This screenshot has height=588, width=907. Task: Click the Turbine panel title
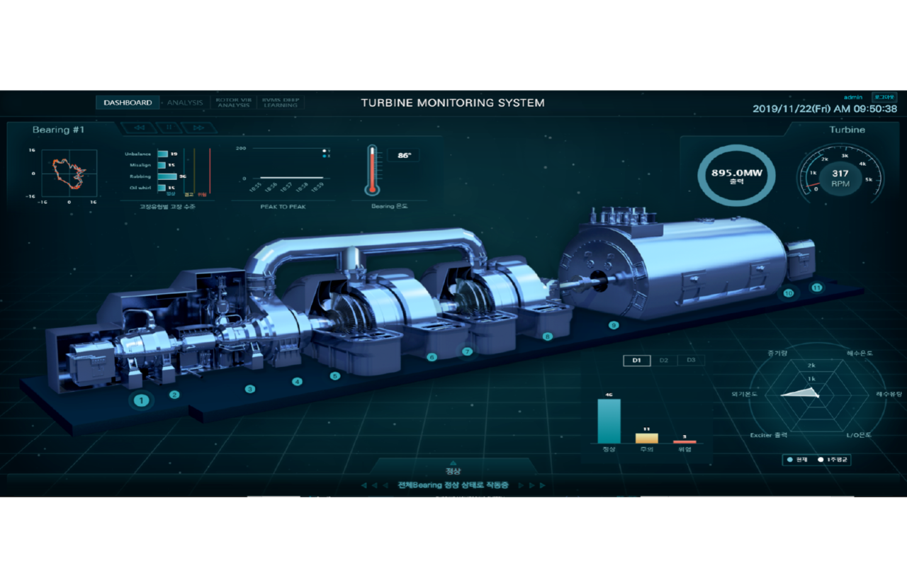coord(847,130)
